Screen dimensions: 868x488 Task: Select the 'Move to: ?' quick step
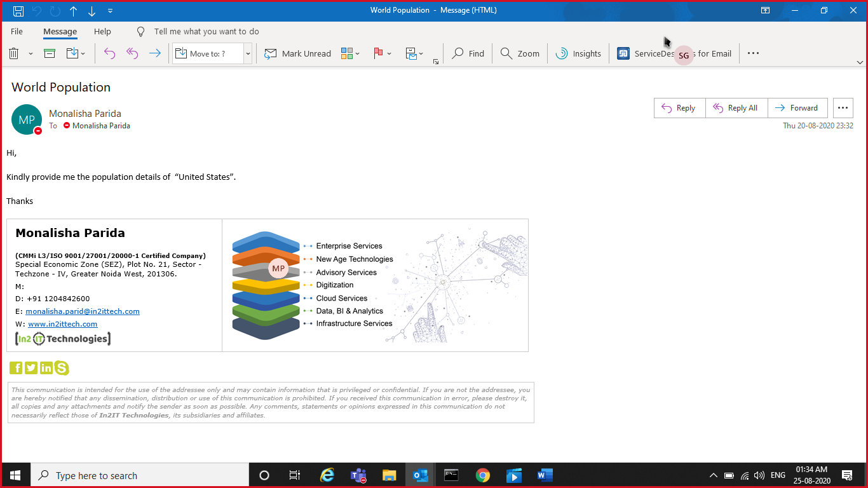coord(208,53)
